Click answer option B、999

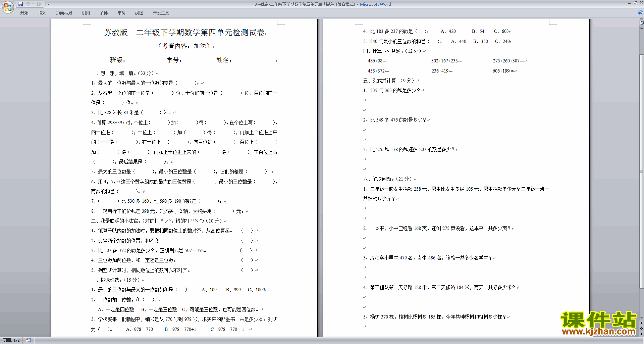pyautogui.click(x=233, y=290)
